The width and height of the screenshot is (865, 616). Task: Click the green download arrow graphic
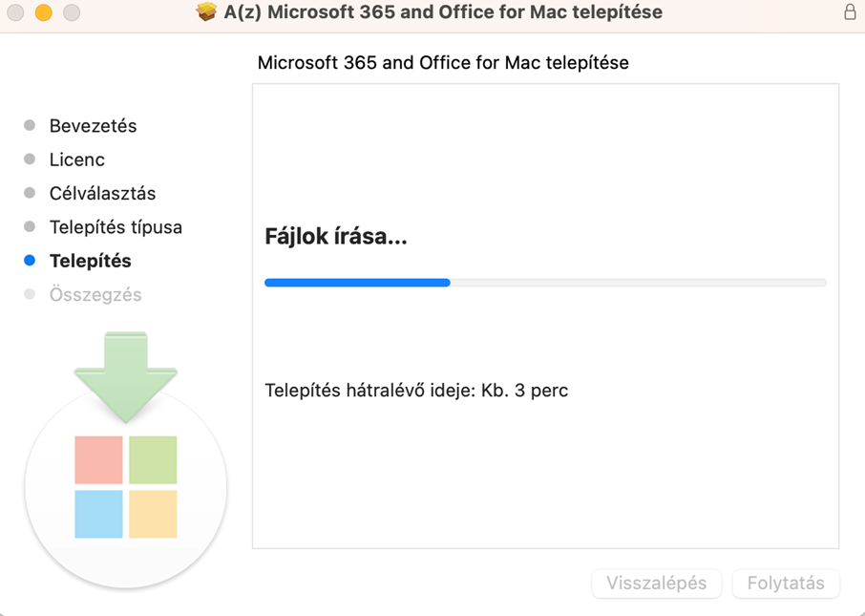pos(126,377)
